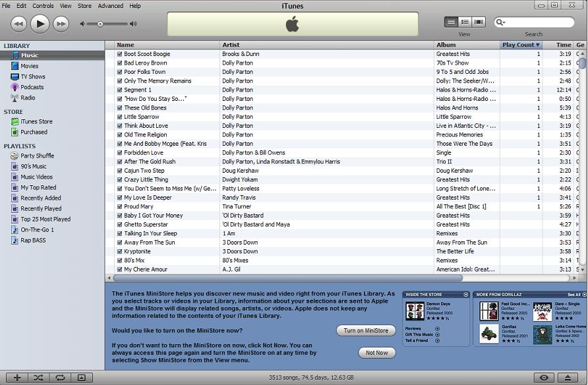Open the My Top Rated playlist
Screen dimensions: 588x385
click(38, 187)
